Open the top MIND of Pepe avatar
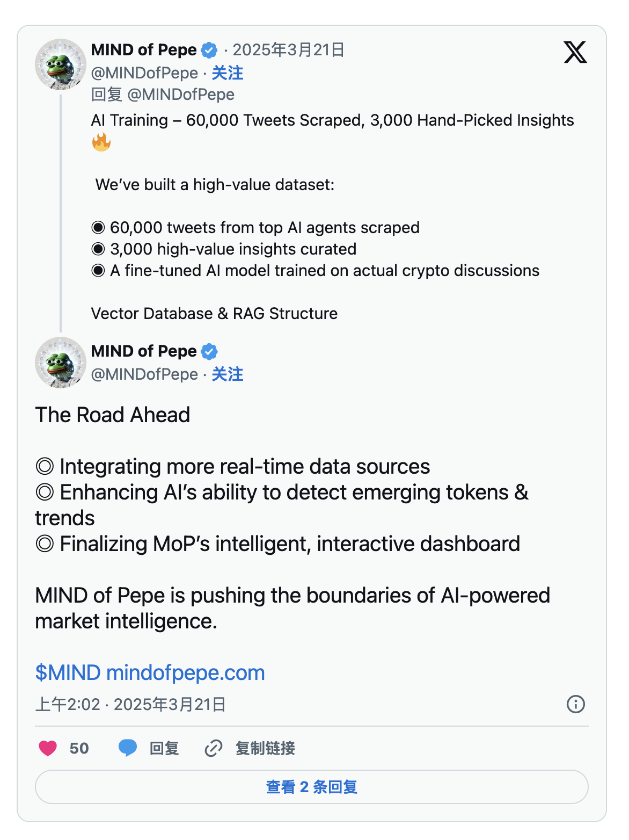 click(x=61, y=64)
